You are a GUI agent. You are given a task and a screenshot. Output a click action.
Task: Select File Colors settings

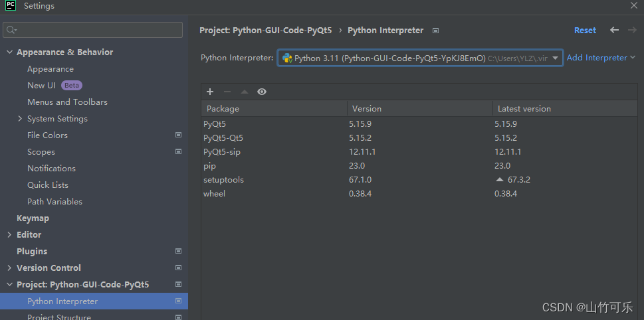pos(47,135)
